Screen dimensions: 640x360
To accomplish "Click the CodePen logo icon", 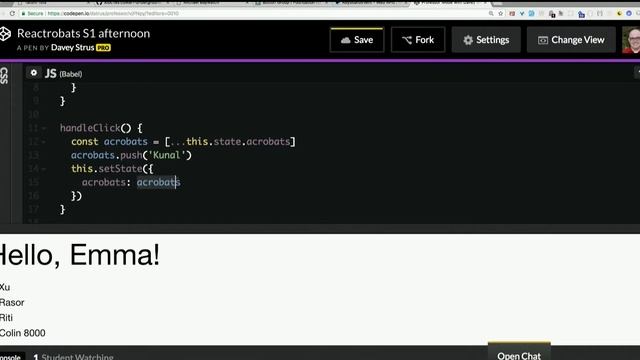I will coord(5,34).
